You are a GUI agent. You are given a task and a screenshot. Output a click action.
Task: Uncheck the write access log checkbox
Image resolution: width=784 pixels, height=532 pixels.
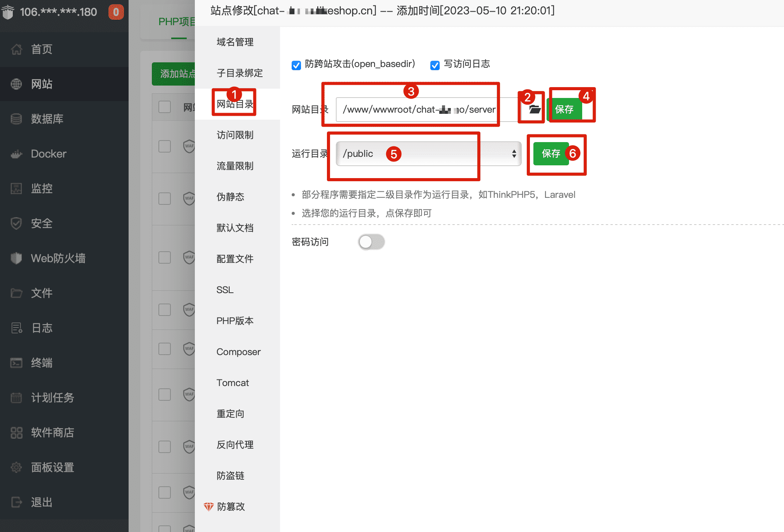(435, 65)
